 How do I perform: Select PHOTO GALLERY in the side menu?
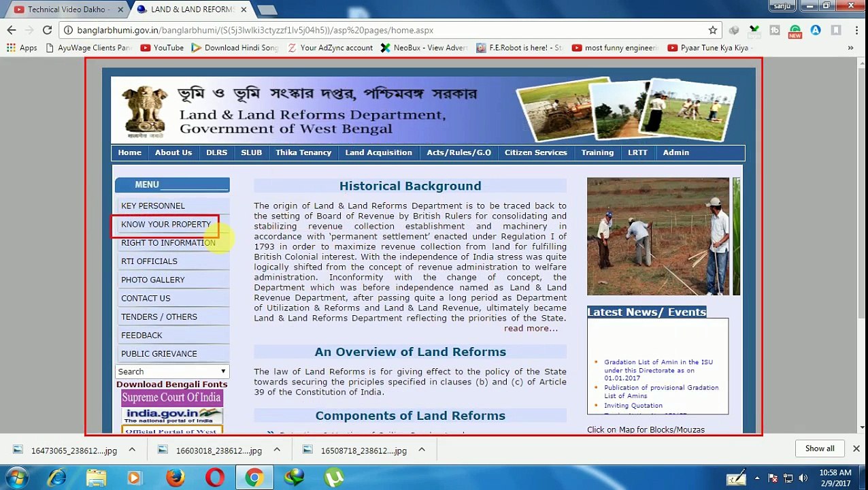[x=172, y=280]
